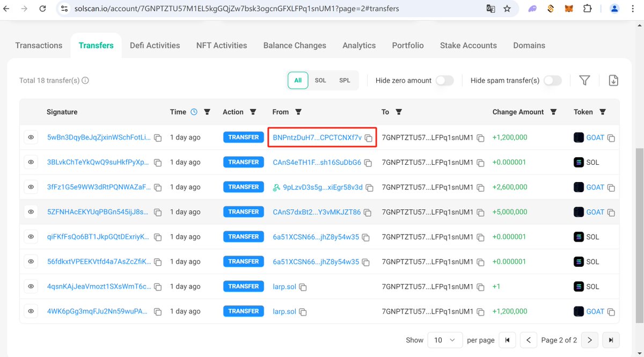Open the NFT Activities tab

(x=222, y=46)
